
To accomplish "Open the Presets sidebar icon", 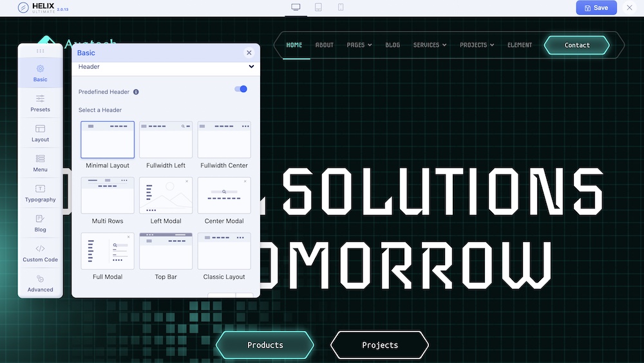I will (40, 98).
